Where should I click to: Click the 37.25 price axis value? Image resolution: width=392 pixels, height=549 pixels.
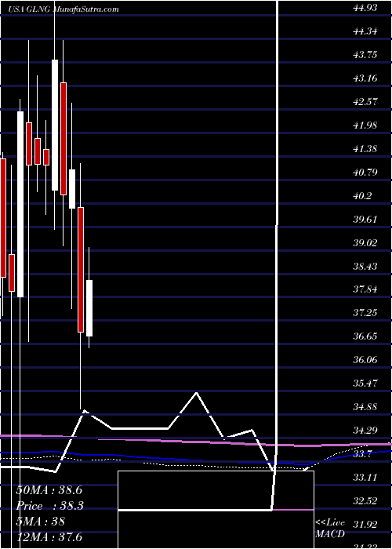click(x=365, y=314)
